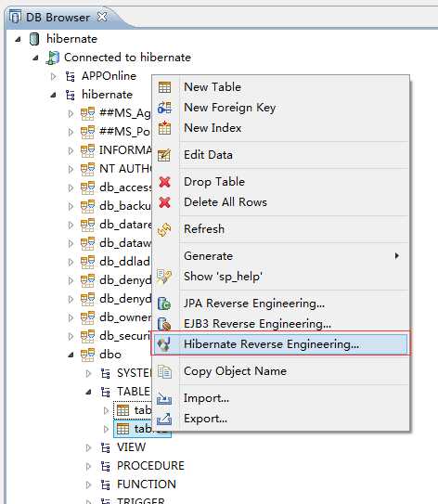This screenshot has width=438, height=504.
Task: Click the VIEW folder icon
Action: point(106,447)
